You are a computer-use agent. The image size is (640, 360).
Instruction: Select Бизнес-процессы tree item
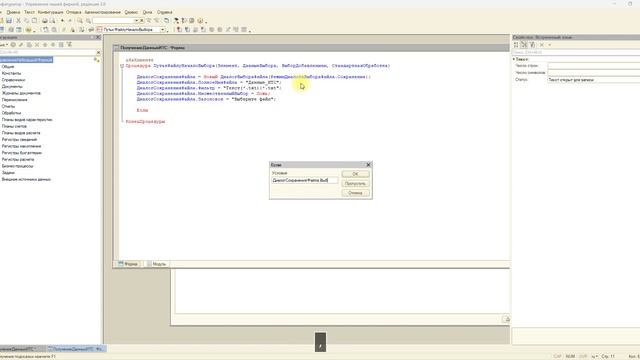(18, 166)
